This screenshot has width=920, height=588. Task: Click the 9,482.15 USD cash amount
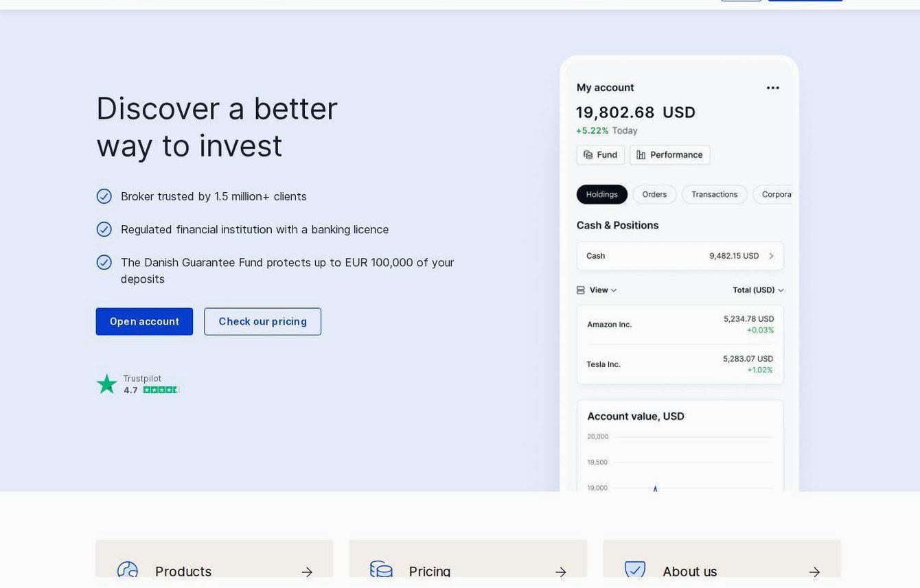(x=734, y=256)
